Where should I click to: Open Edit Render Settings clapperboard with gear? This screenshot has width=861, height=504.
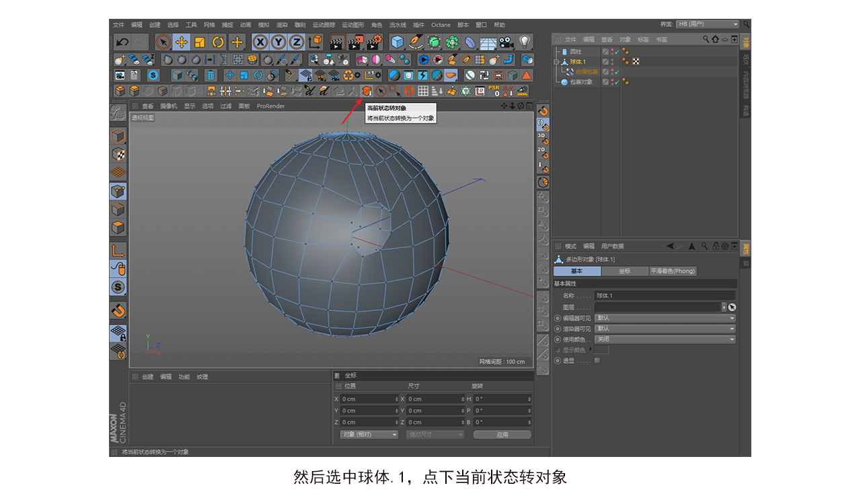click(x=374, y=42)
